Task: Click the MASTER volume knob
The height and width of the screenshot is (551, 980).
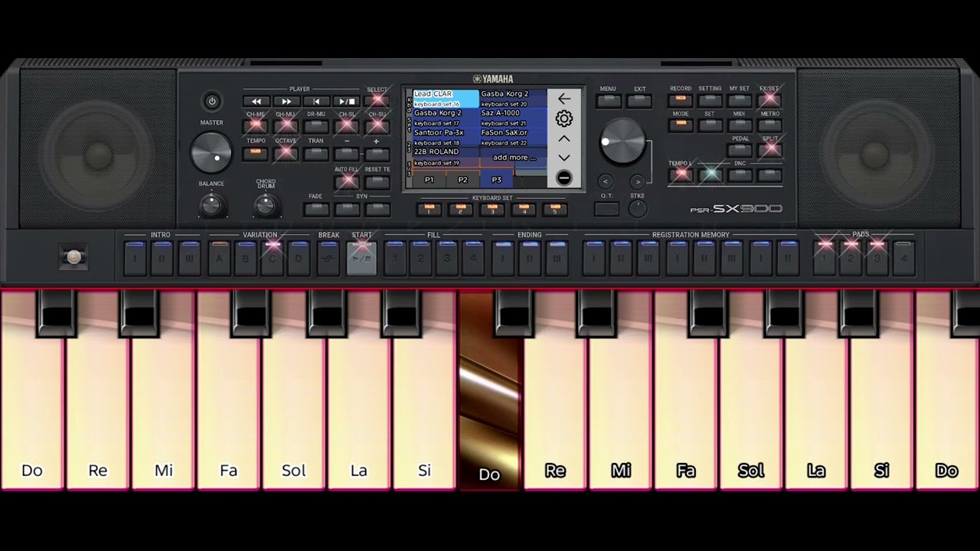Action: (x=211, y=152)
